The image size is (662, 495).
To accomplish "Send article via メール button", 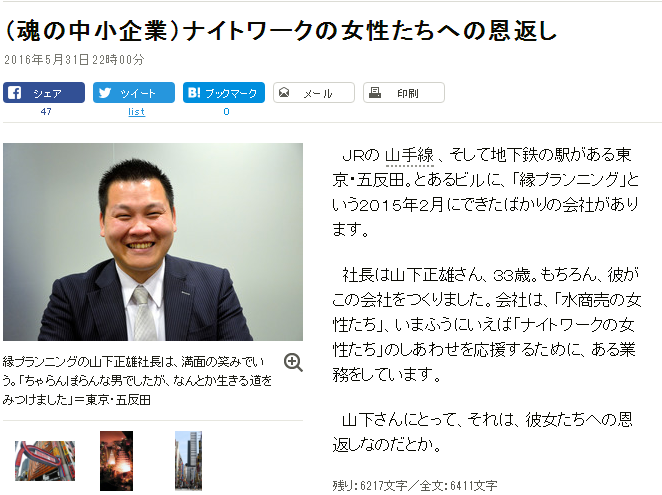I will 314,92.
